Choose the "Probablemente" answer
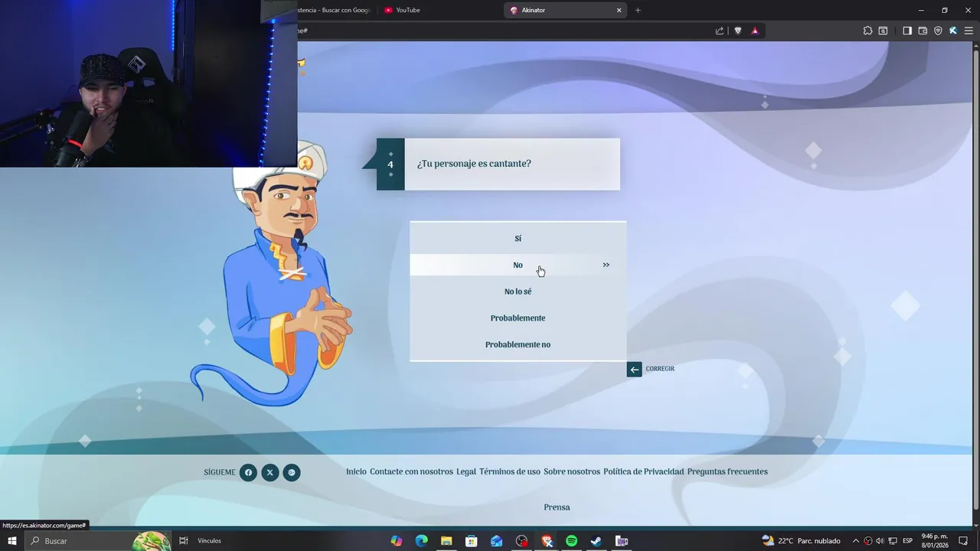 point(518,318)
